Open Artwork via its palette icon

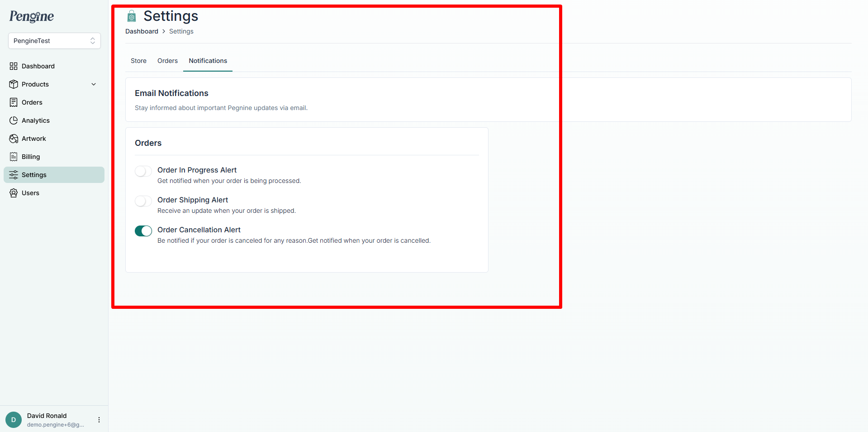[14, 139]
